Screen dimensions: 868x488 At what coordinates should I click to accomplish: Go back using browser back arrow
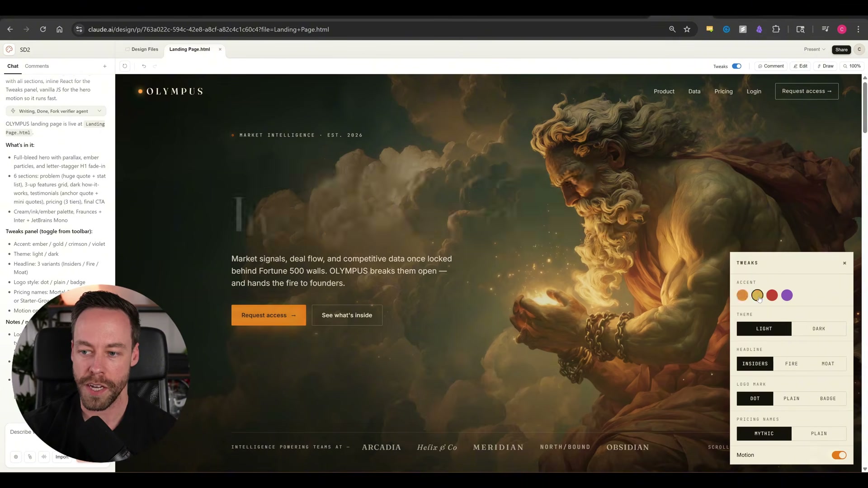[10, 29]
